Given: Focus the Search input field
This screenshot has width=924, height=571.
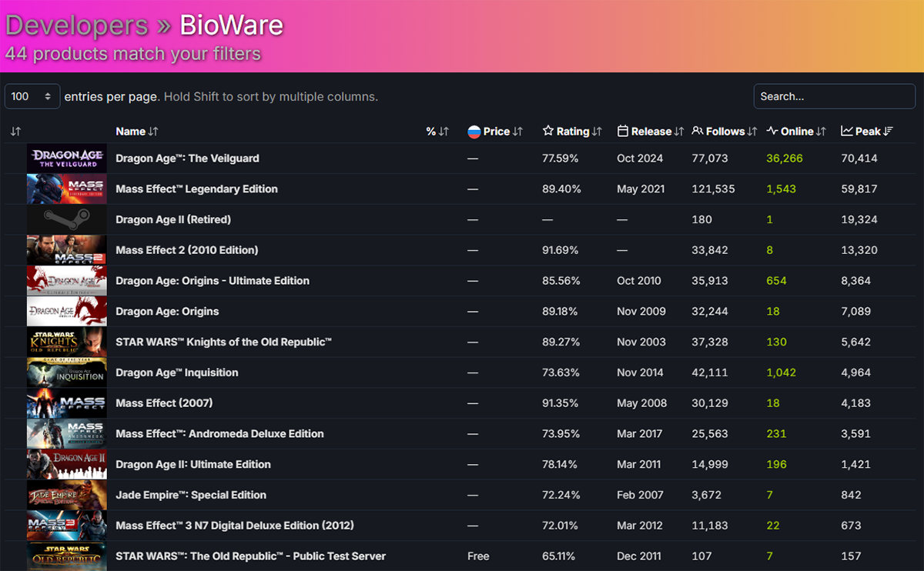Looking at the screenshot, I should click(835, 96).
